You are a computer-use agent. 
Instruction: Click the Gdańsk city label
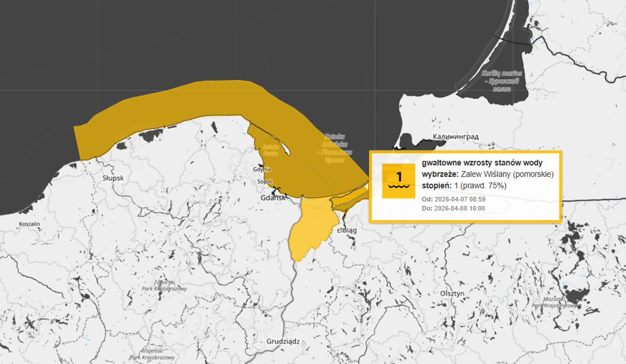[273, 198]
